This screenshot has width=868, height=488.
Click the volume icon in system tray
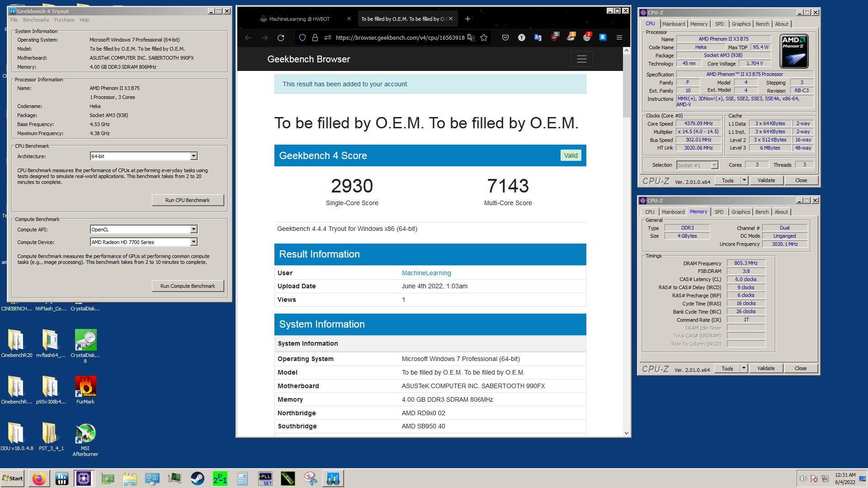tap(803, 479)
